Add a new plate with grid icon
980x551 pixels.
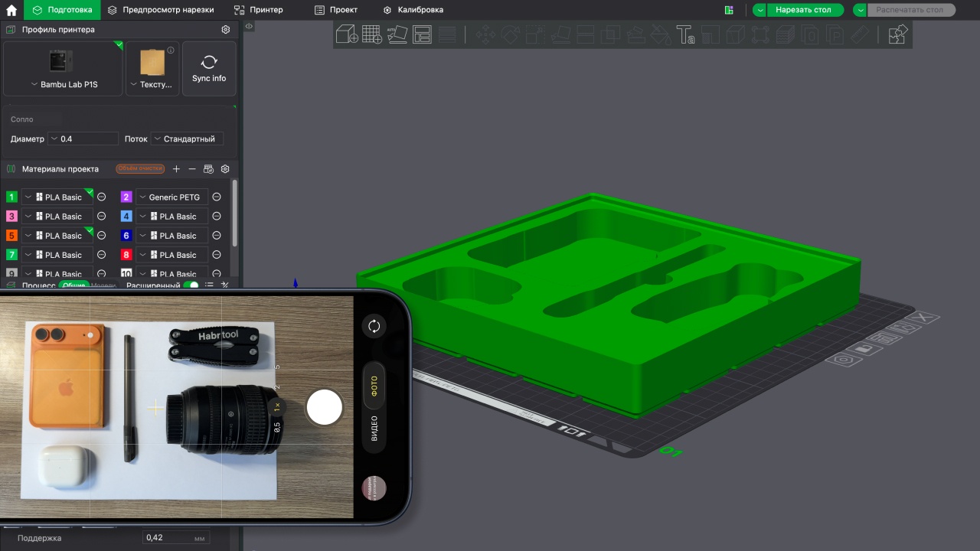click(x=372, y=34)
